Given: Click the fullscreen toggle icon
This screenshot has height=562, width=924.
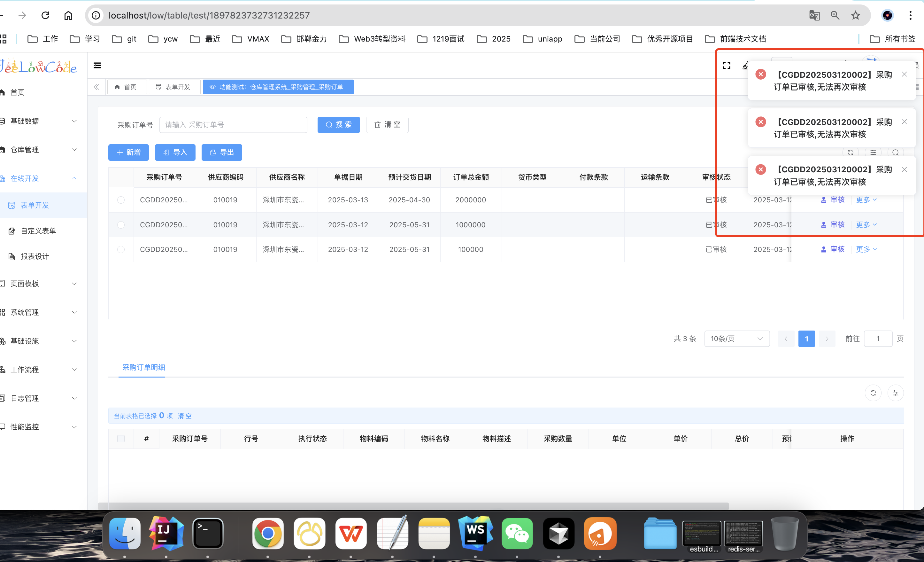Looking at the screenshot, I should click(x=726, y=65).
